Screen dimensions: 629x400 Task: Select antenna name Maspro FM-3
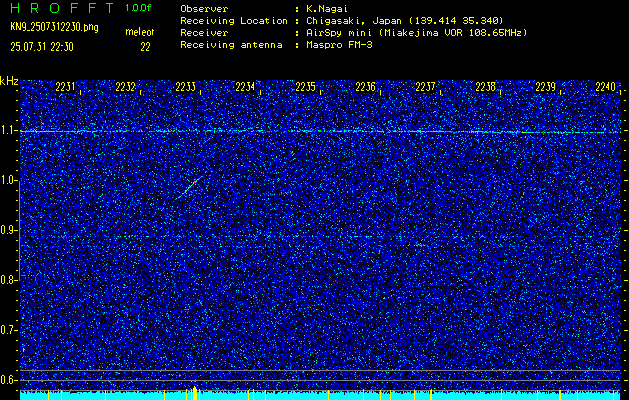point(339,45)
